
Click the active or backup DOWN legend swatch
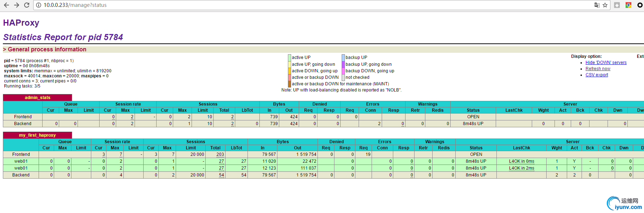(x=289, y=77)
